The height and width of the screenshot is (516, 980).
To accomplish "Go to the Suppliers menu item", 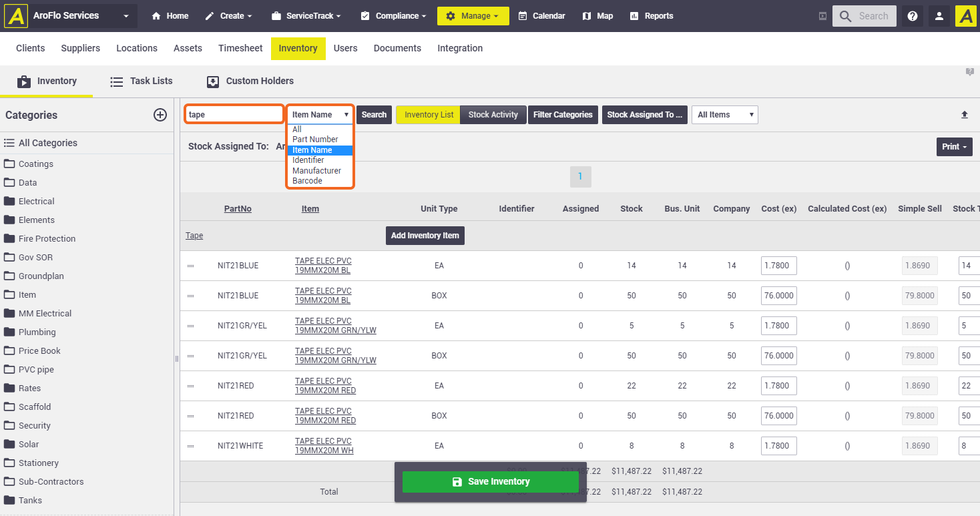I will coord(80,48).
